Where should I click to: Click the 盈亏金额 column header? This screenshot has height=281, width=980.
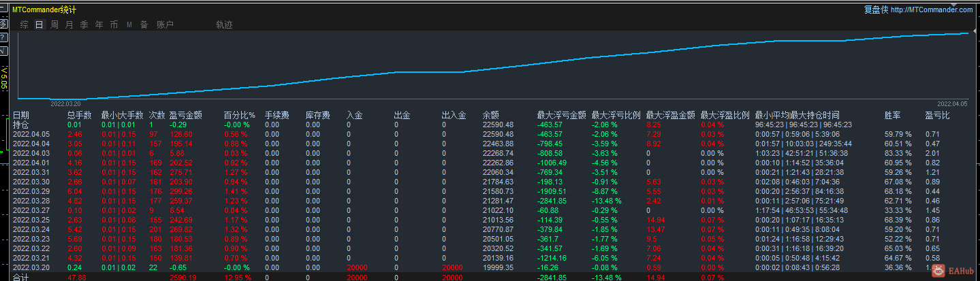click(186, 116)
